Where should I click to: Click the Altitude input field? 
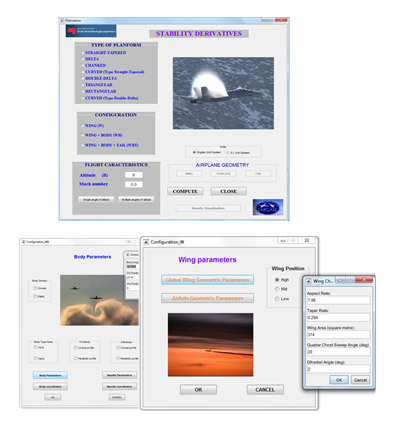click(134, 175)
